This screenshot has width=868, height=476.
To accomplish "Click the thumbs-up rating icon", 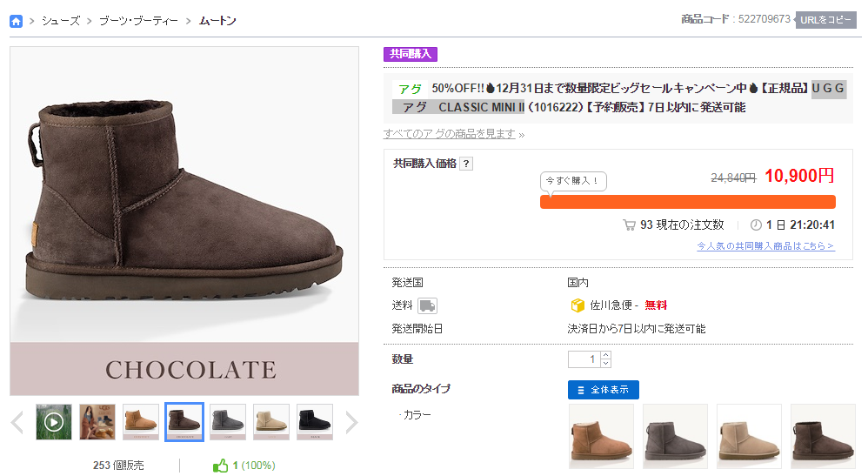I will (221, 466).
